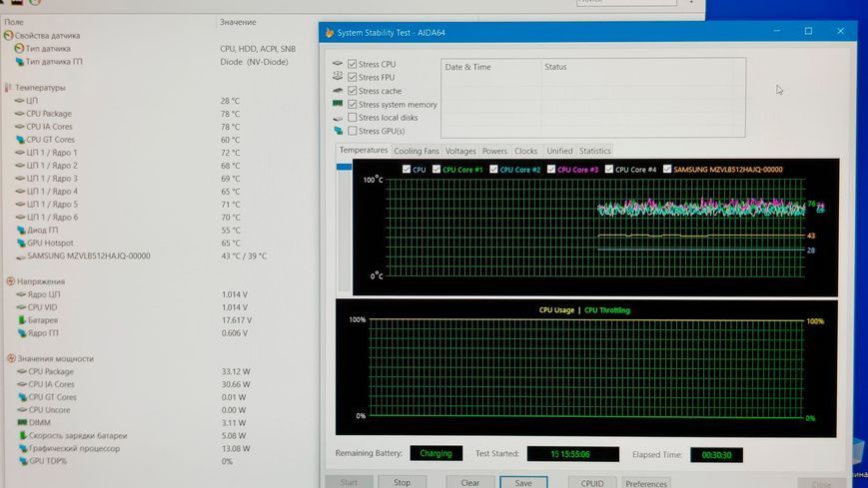This screenshot has height=488, width=868.
Task: Select the ЦП 1 / Ядро 1 row
Action: pos(160,152)
